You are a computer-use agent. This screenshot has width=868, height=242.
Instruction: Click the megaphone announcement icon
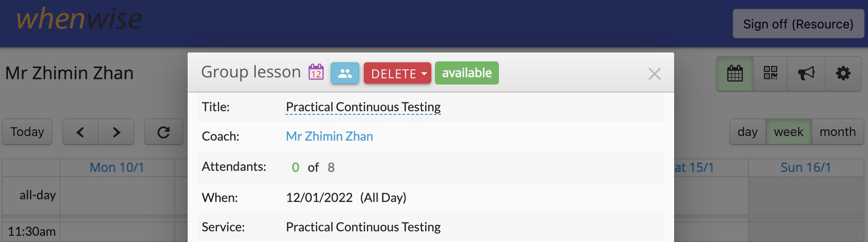tap(806, 73)
